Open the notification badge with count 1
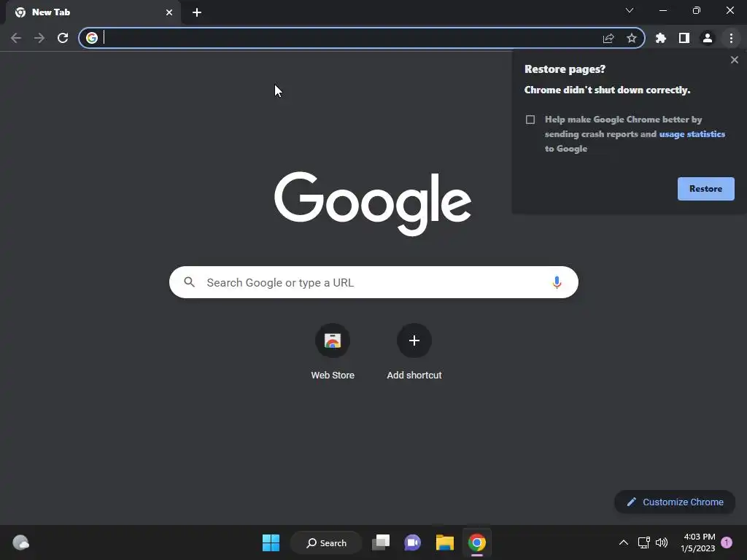This screenshot has height=560, width=747. point(727,542)
